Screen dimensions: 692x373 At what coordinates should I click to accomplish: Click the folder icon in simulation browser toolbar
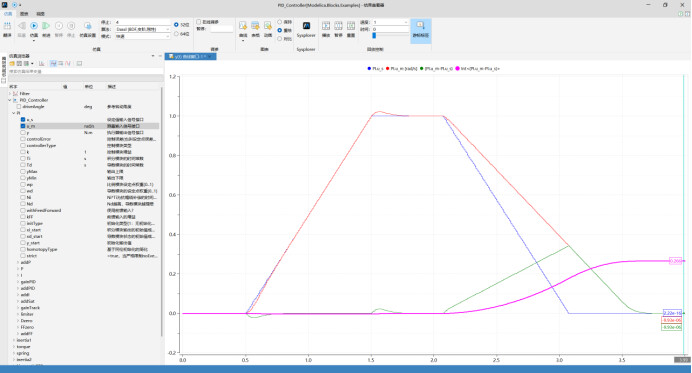coord(12,64)
